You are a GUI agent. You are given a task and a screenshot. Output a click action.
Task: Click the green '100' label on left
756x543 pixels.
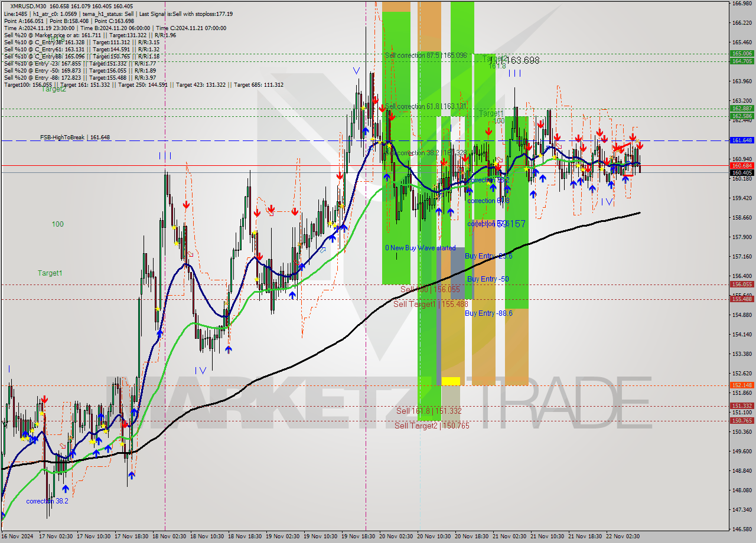[x=57, y=224]
